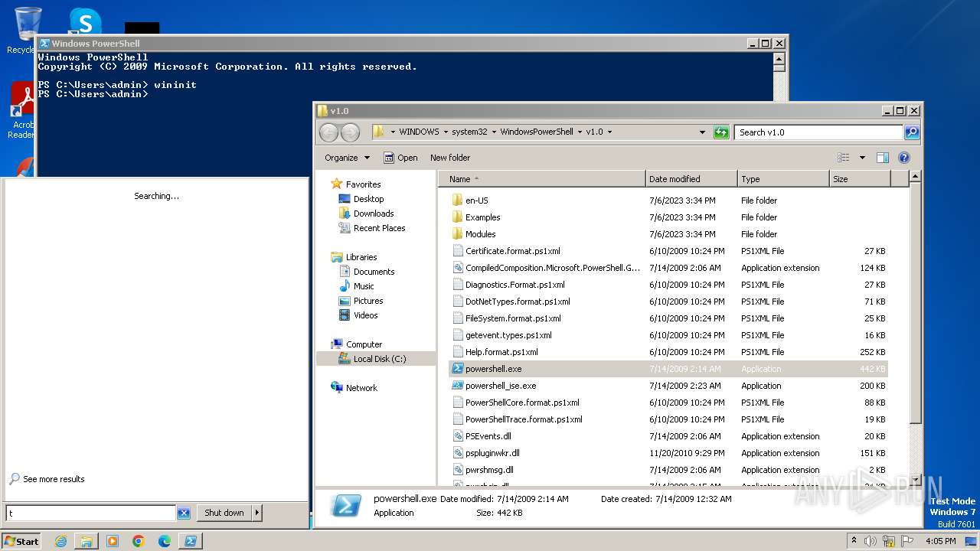980x551 pixels.
Task: Expand the WindowsPowerShell breadcrumb arrow
Action: click(580, 132)
